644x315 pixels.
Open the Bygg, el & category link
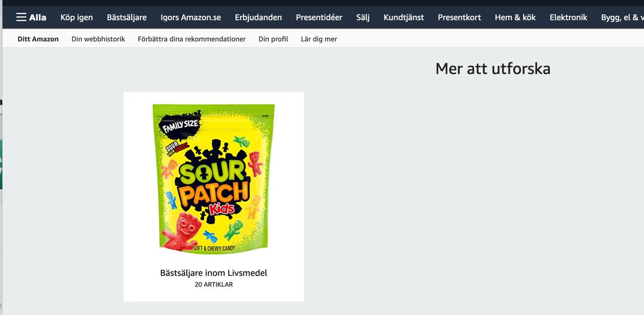point(622,17)
